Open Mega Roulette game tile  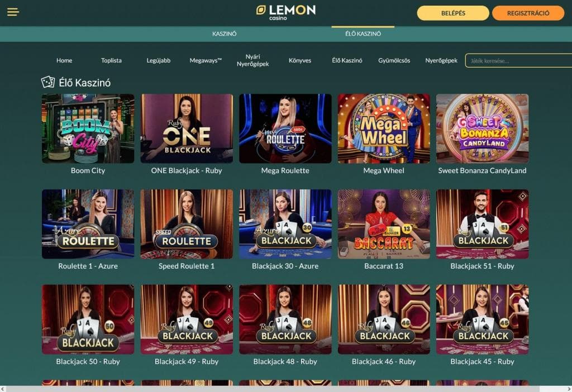click(x=285, y=128)
